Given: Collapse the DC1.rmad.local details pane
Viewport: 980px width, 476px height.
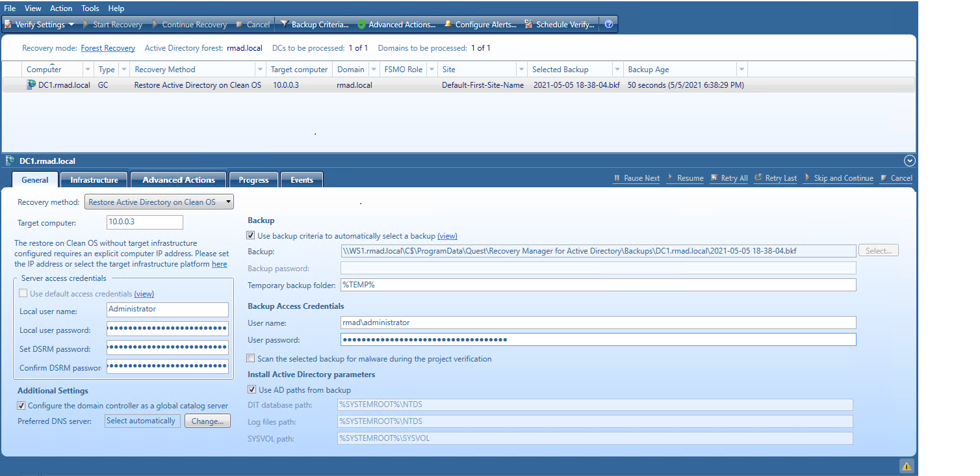Looking at the screenshot, I should (x=909, y=161).
